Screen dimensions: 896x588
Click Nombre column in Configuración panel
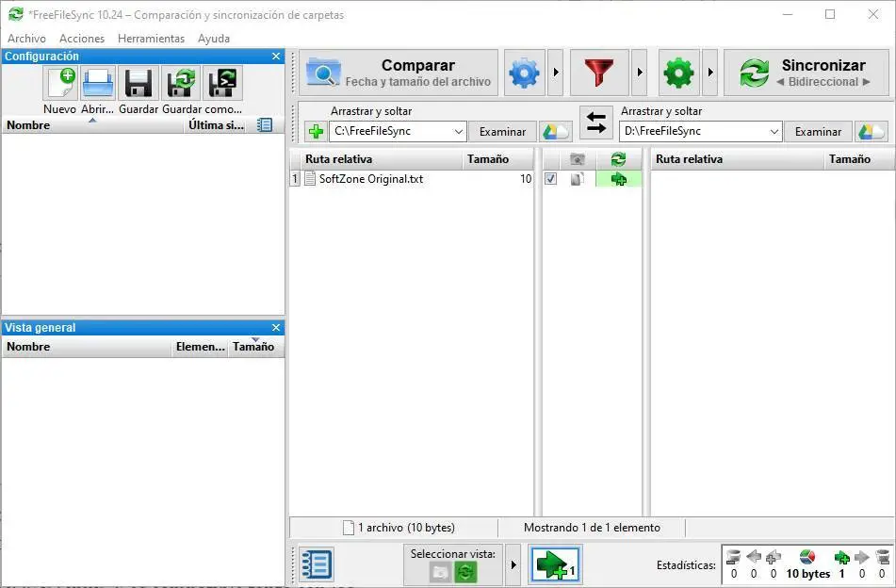[x=92, y=125]
